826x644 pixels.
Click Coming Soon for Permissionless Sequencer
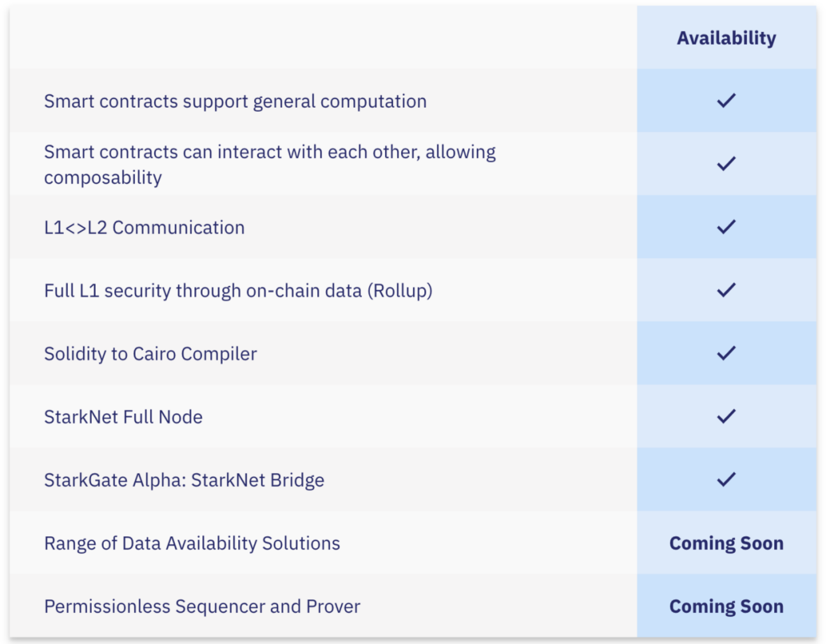point(726,606)
